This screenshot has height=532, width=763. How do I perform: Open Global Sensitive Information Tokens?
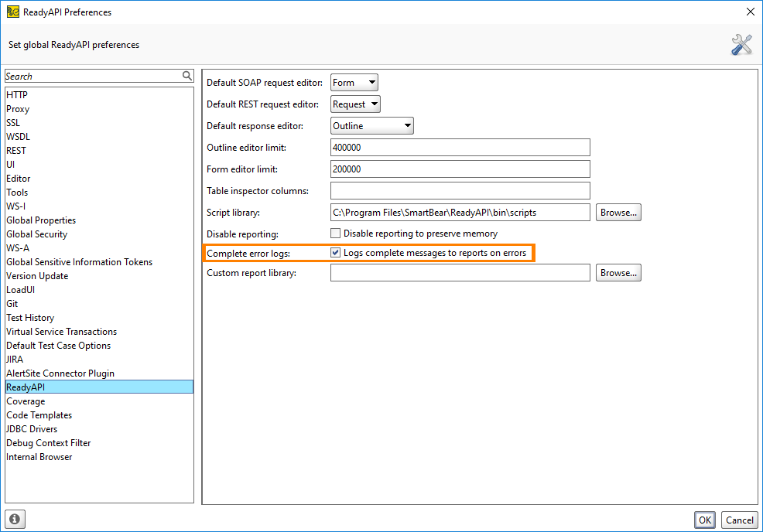click(x=99, y=262)
